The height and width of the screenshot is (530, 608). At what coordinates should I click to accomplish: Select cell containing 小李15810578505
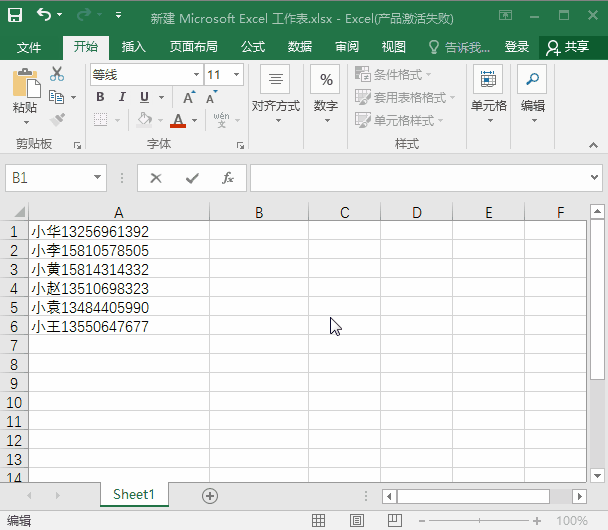(118, 251)
